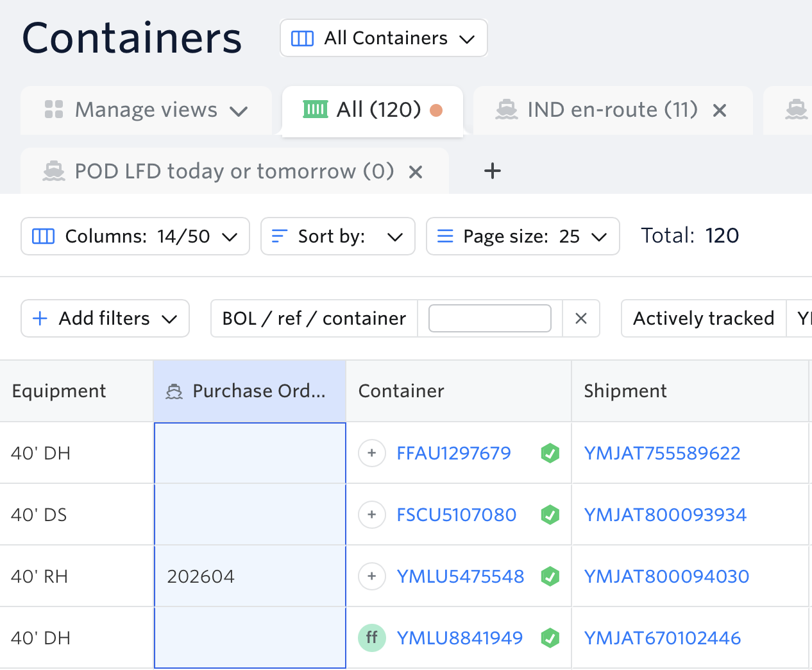This screenshot has height=670, width=812.
Task: Click the plus icon beside container FFAU1297679
Action: pyautogui.click(x=371, y=453)
